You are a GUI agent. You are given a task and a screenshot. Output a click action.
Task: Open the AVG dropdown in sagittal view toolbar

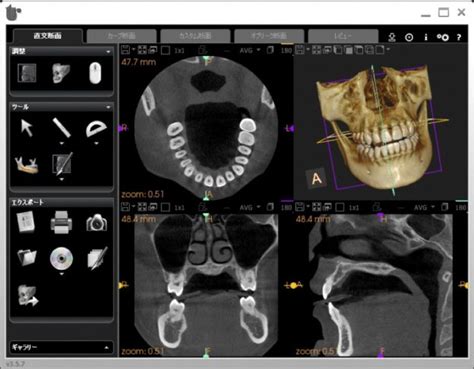[x=424, y=207]
